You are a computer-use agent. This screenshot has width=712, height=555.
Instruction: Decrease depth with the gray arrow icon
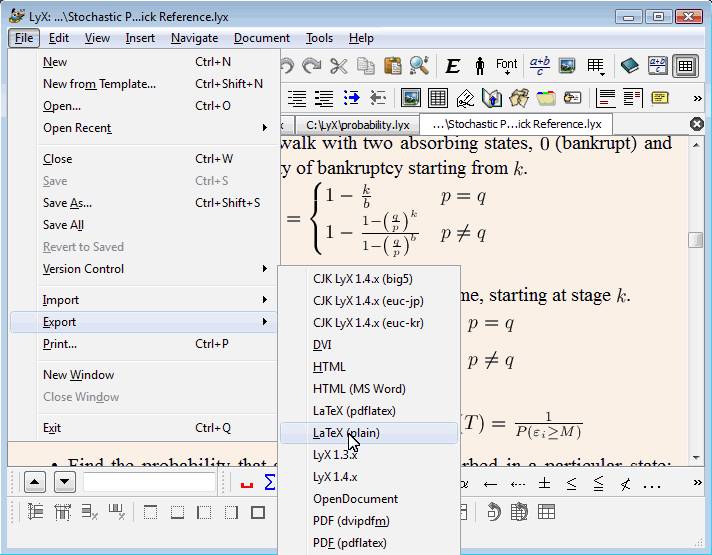coord(378,98)
